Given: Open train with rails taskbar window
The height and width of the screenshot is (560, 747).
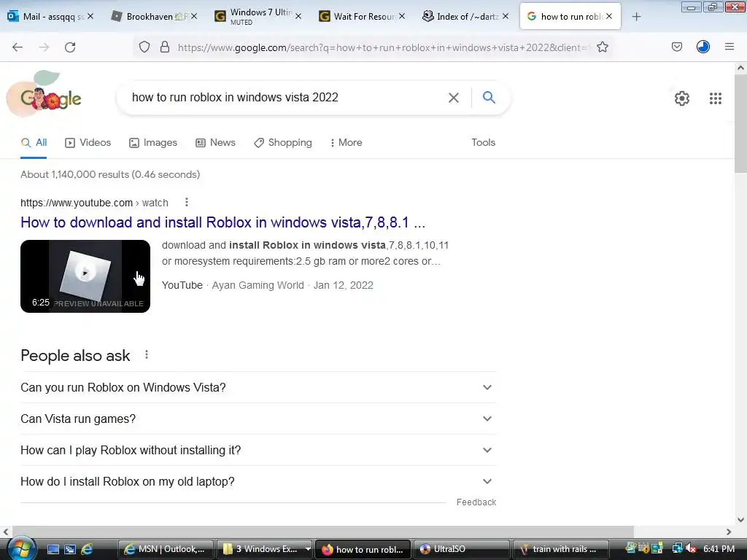Looking at the screenshot, I should (561, 549).
